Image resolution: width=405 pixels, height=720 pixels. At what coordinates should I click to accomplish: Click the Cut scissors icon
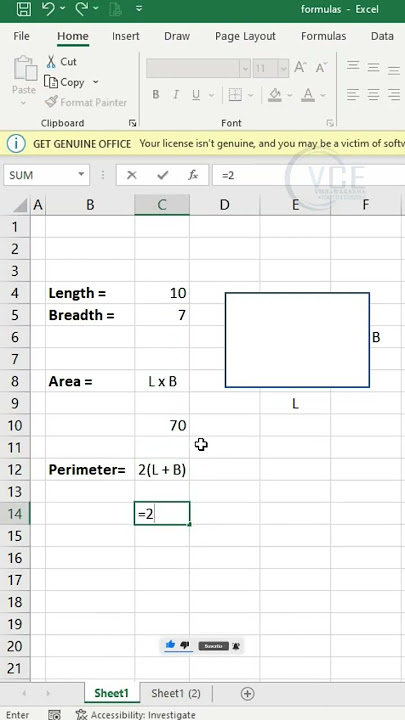coord(51,62)
